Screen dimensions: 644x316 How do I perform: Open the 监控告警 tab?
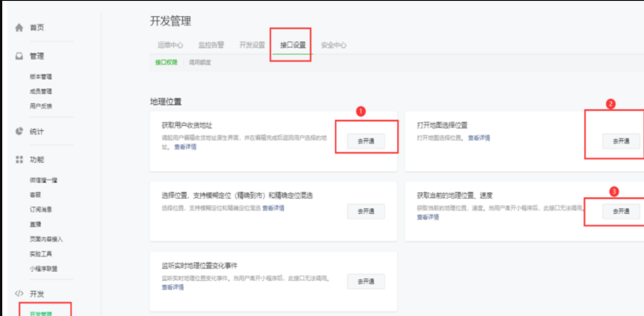pos(211,45)
